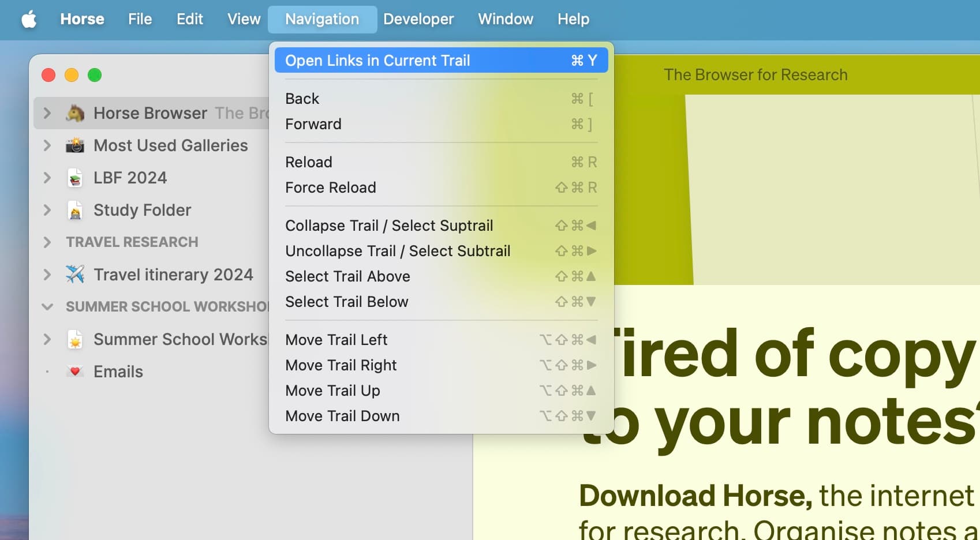Expand the Most Used Galleries item
This screenshot has width=980, height=540.
click(47, 145)
